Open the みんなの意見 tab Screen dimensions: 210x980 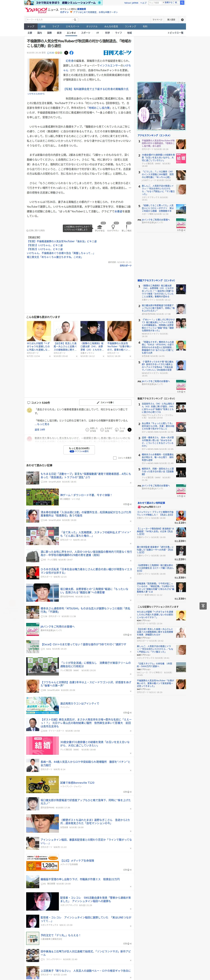pos(111,27)
